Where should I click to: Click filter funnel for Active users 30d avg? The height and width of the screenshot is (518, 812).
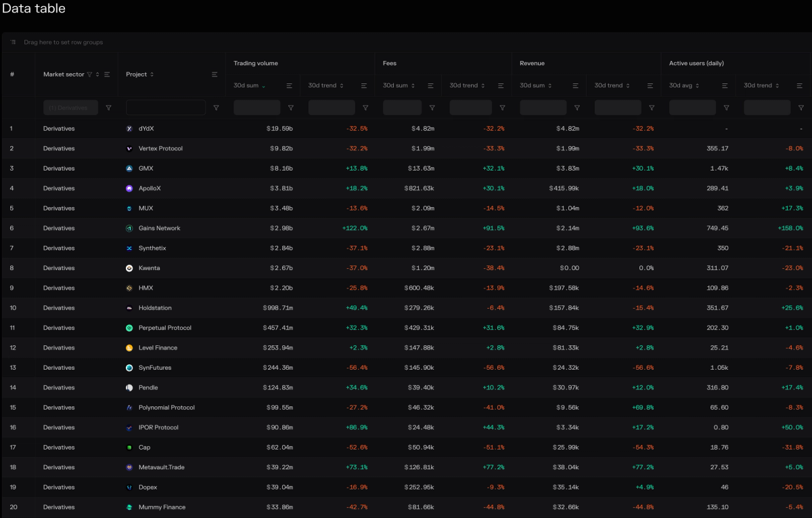pos(726,108)
